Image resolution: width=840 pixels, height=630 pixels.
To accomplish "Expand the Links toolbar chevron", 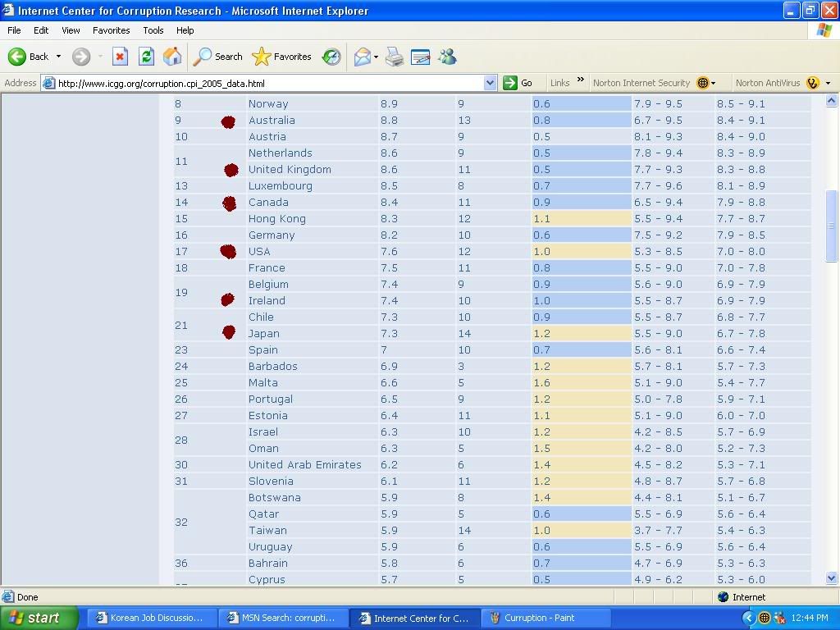I will click(x=581, y=81).
